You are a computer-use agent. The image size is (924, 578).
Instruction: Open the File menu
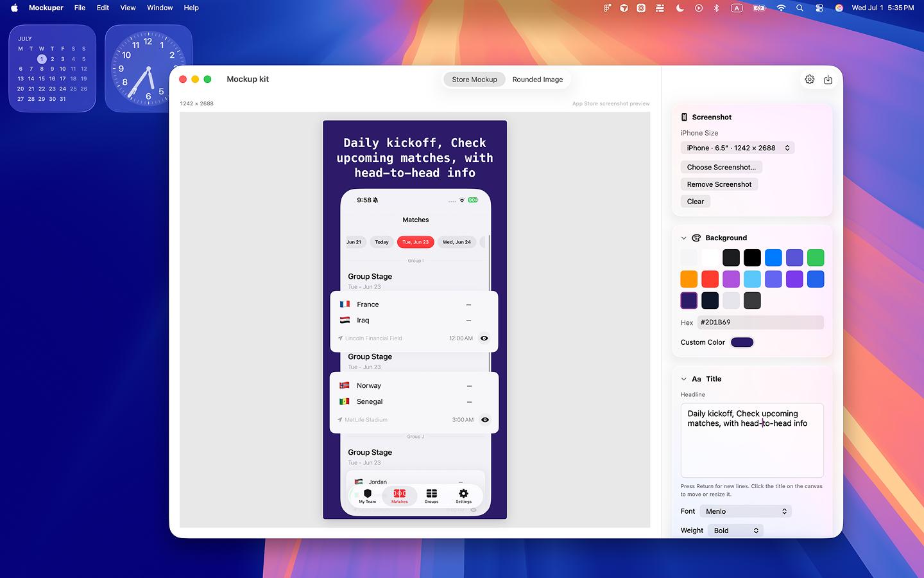click(x=80, y=8)
